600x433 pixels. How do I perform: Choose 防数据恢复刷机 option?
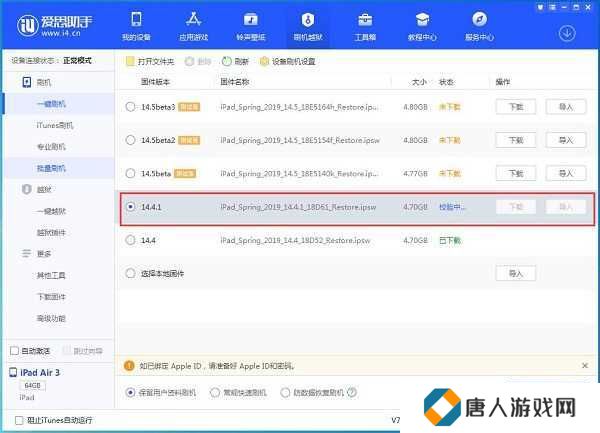tap(285, 392)
